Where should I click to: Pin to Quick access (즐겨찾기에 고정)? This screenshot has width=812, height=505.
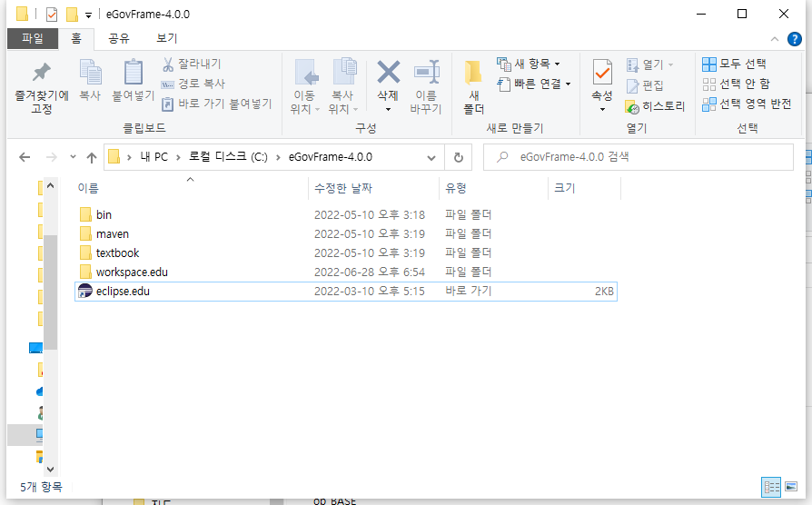coord(42,86)
